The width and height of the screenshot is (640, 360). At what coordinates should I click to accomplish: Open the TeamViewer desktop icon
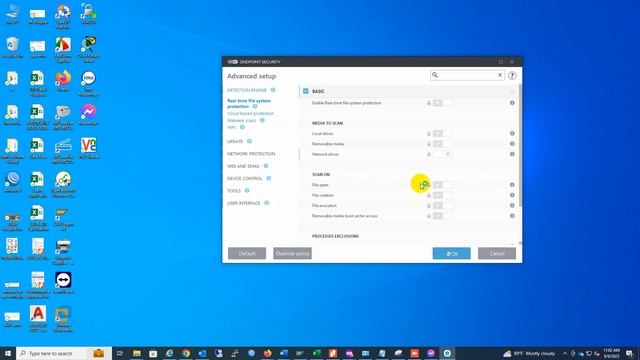pyautogui.click(x=63, y=283)
